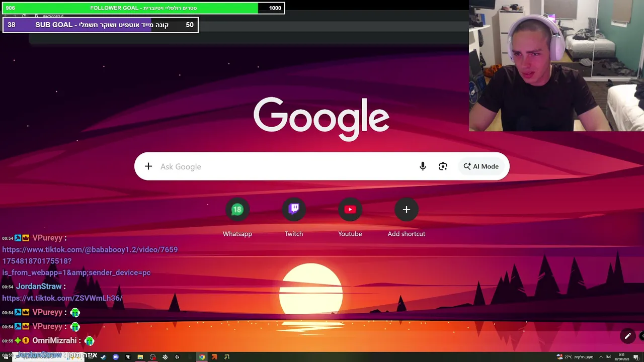Switch to AI Mode
Viewport: 644px width, 362px height.
[x=481, y=166]
